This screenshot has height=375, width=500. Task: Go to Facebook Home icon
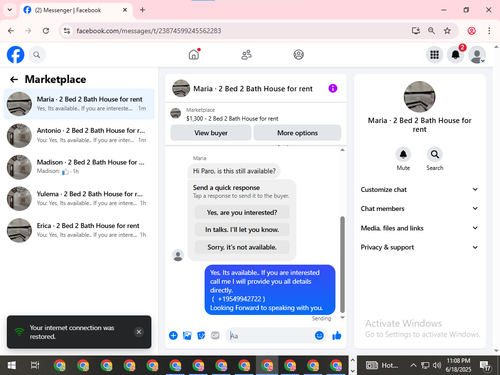[x=194, y=54]
